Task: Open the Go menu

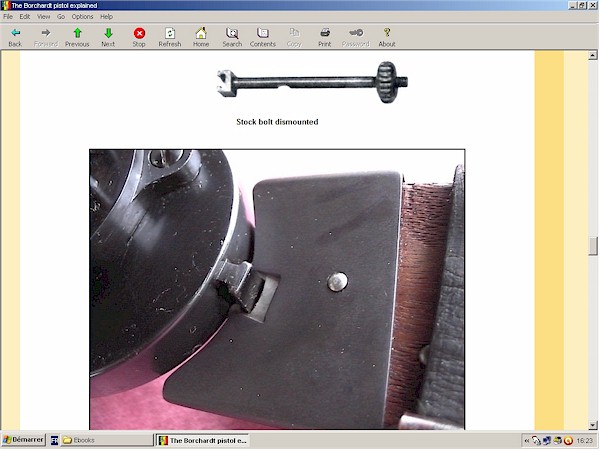Action: pos(61,16)
